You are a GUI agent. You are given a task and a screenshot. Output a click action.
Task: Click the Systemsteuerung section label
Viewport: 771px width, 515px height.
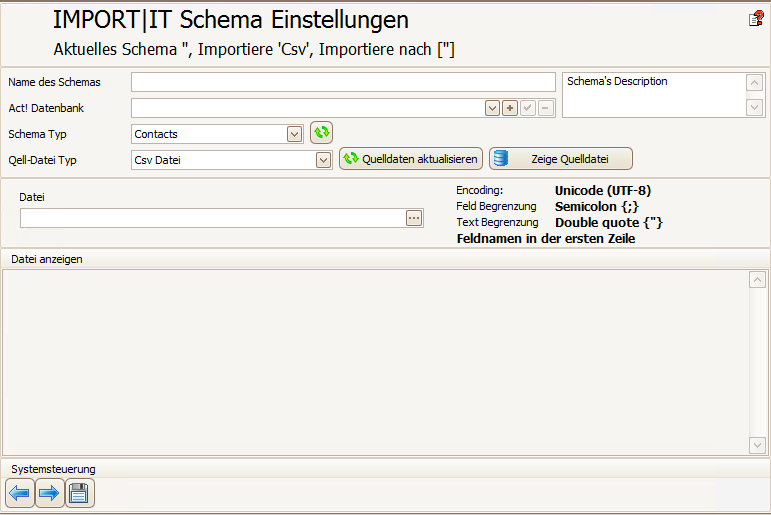pyautogui.click(x=53, y=469)
